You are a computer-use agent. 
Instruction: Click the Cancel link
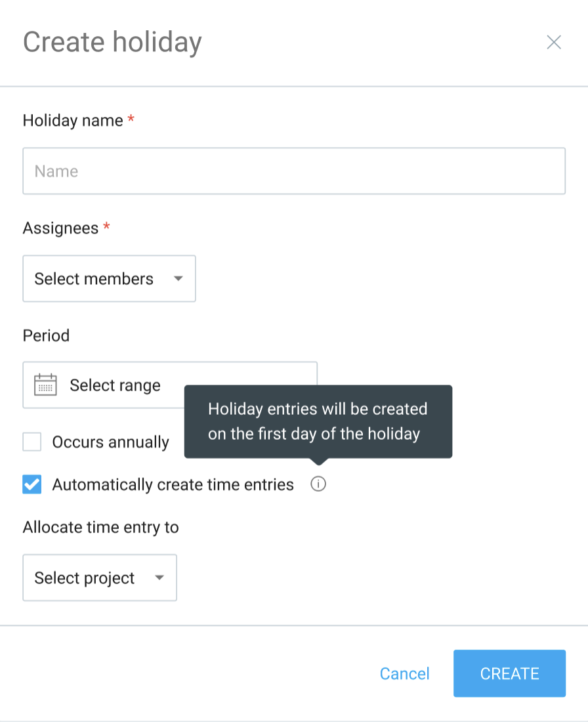pos(404,673)
